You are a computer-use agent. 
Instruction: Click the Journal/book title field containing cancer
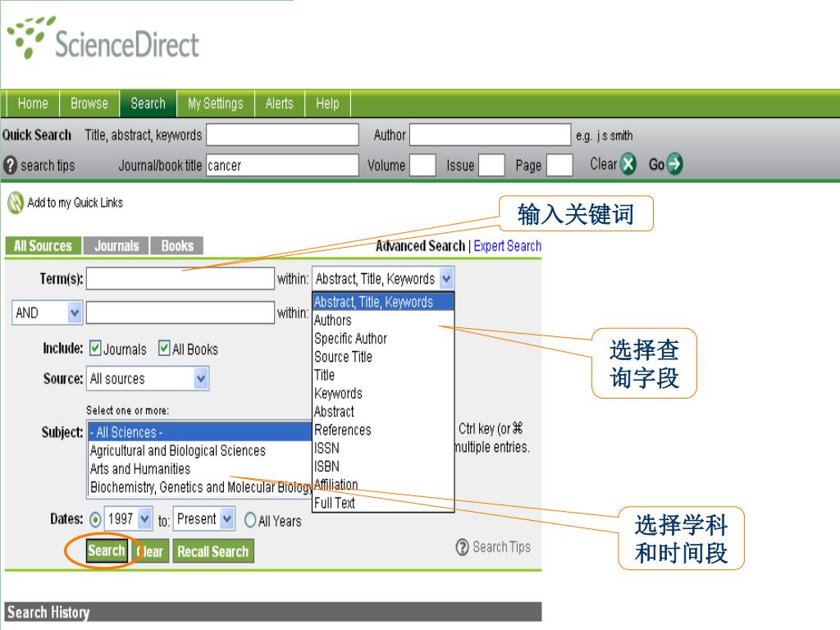coord(282,165)
